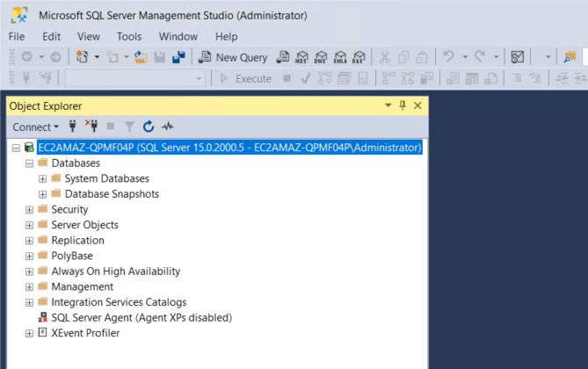Open the Connect dropdown in Object Explorer
This screenshot has width=588, height=369.
(36, 127)
